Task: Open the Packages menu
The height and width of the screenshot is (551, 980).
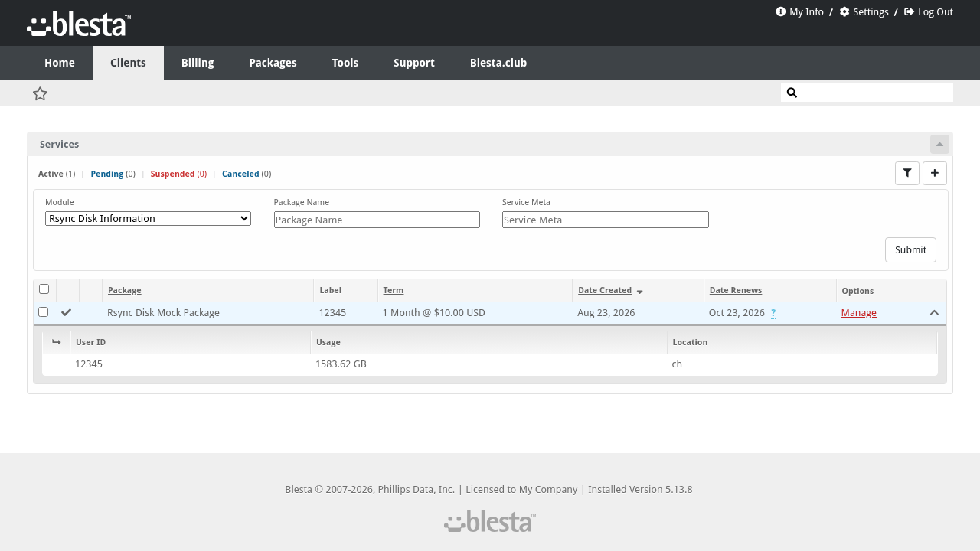Action: coord(273,63)
